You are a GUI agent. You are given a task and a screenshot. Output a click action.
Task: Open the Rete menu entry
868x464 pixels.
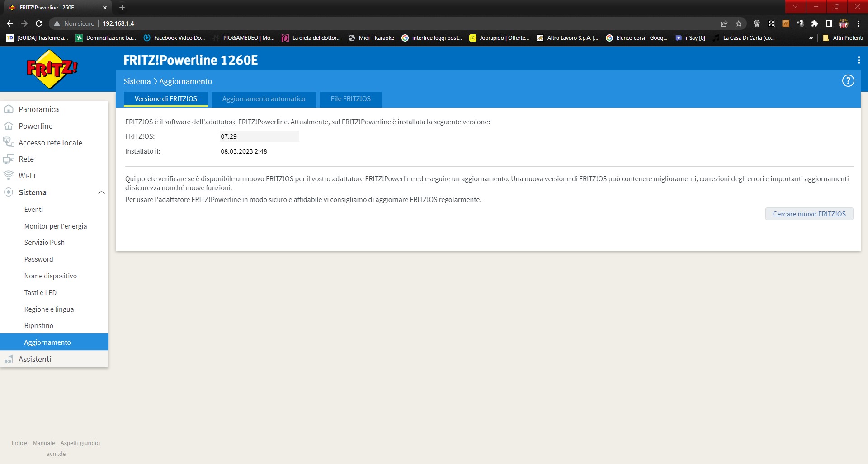pyautogui.click(x=26, y=159)
